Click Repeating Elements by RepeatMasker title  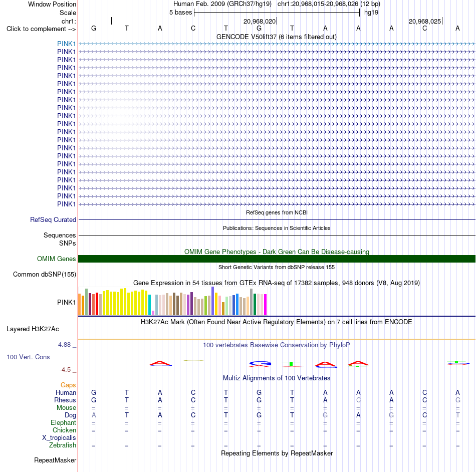277,453
